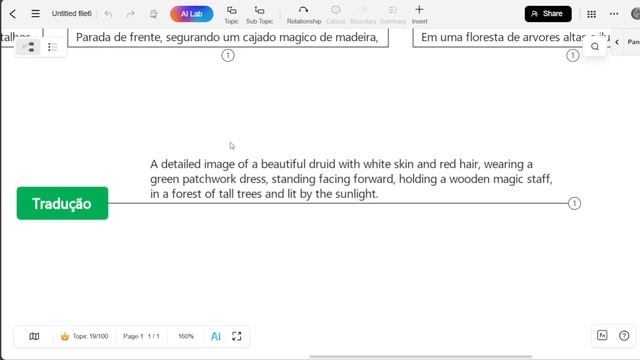Open the formula/shortcut panel icon

click(602, 336)
